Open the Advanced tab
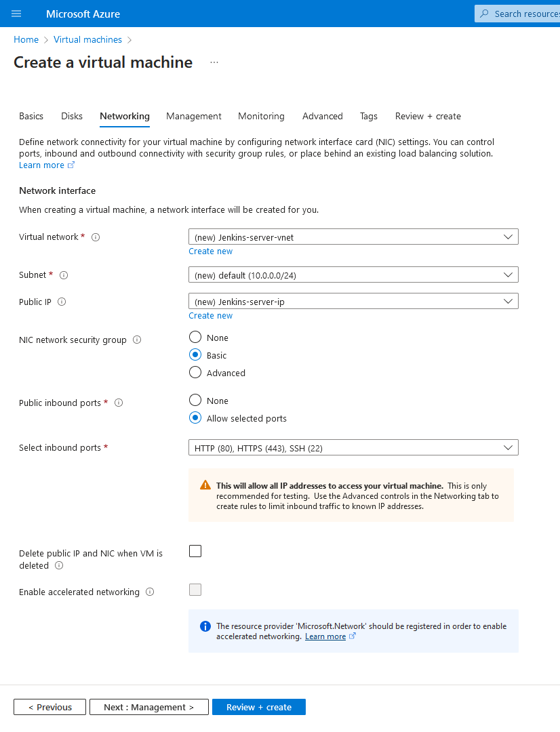The image size is (560, 732). tap(322, 117)
